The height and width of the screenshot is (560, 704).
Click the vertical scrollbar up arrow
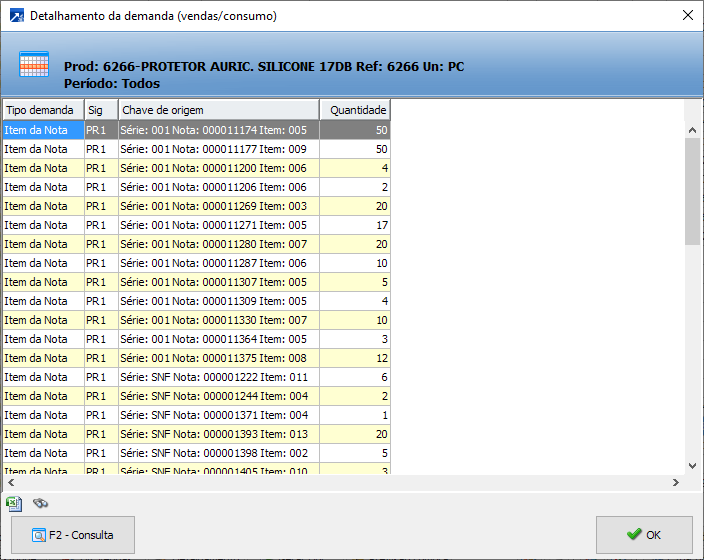(x=692, y=130)
